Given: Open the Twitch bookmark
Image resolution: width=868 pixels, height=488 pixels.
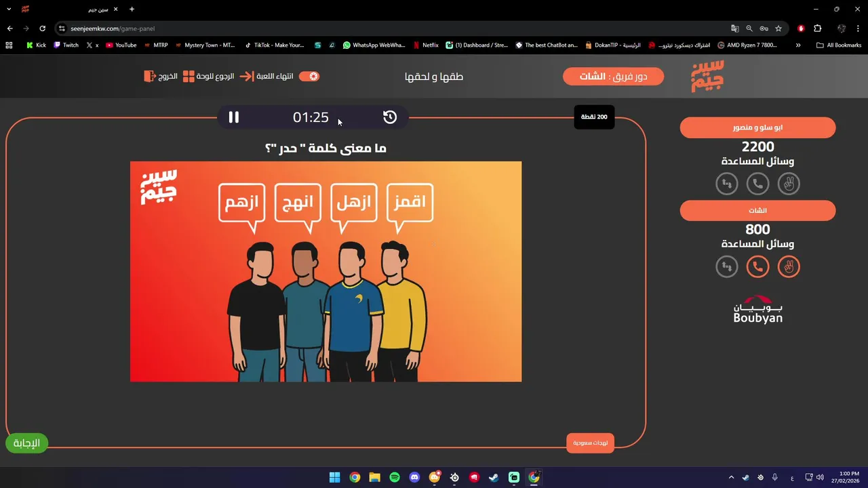Looking at the screenshot, I should pyautogui.click(x=66, y=45).
